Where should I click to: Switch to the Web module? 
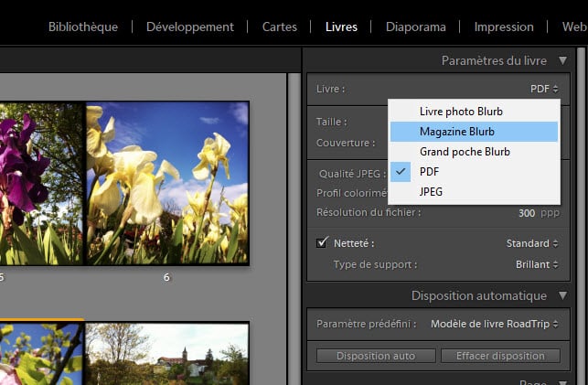[574, 27]
